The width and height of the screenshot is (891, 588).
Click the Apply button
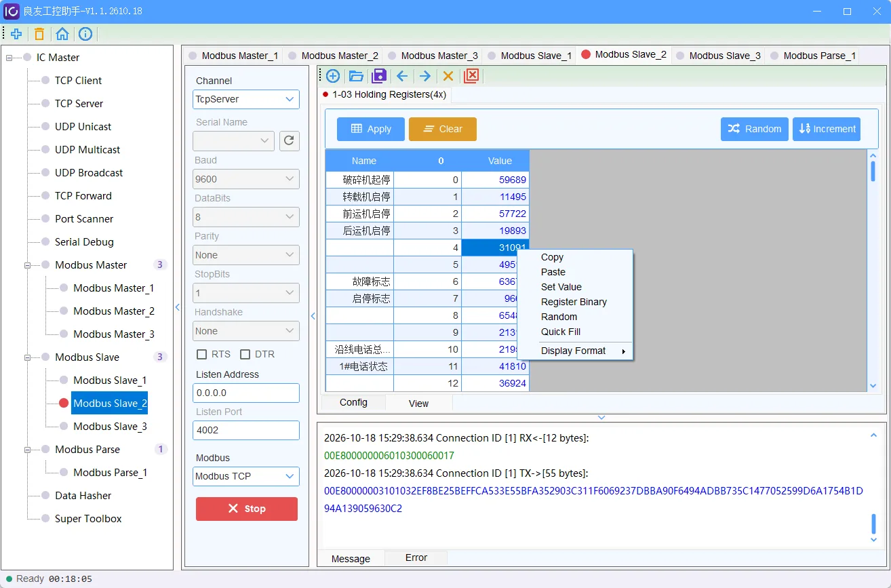(x=371, y=129)
